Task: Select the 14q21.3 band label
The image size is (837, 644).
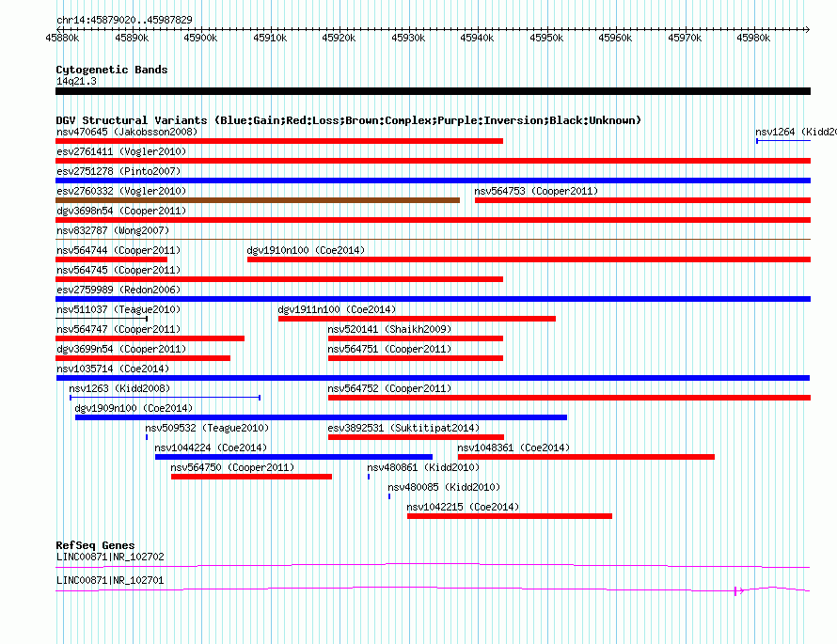Action: [76, 81]
